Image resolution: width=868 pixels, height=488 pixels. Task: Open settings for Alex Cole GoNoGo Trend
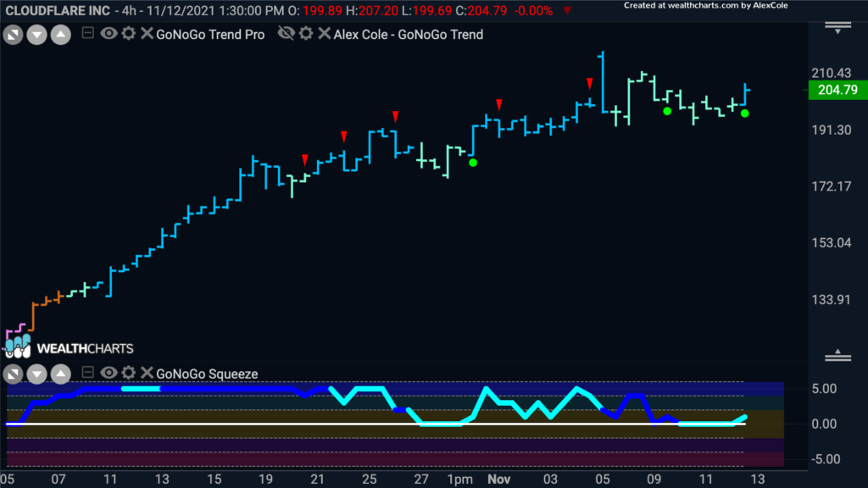pyautogui.click(x=306, y=33)
